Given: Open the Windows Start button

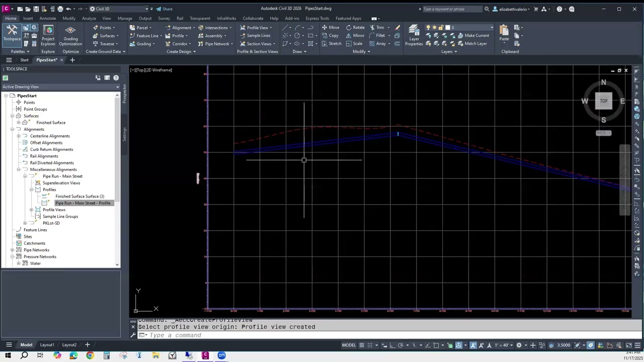Looking at the screenshot, I should click(x=8, y=355).
